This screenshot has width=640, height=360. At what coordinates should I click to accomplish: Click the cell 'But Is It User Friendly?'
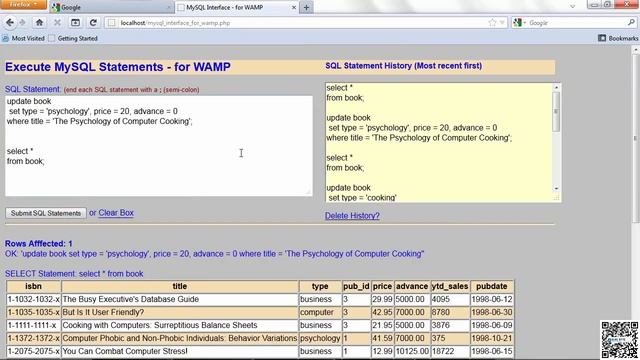(180, 312)
